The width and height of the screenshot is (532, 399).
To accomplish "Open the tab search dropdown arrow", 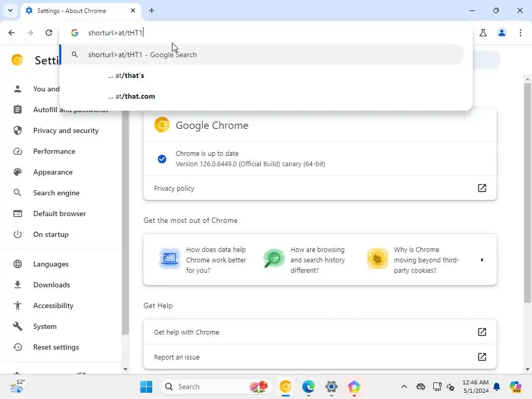I will pyautogui.click(x=10, y=10).
